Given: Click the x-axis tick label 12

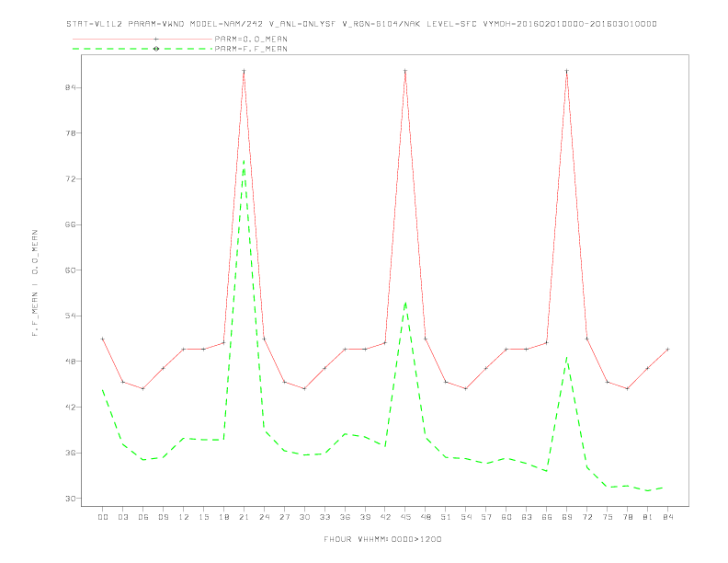Looking at the screenshot, I should pyautogui.click(x=184, y=517).
